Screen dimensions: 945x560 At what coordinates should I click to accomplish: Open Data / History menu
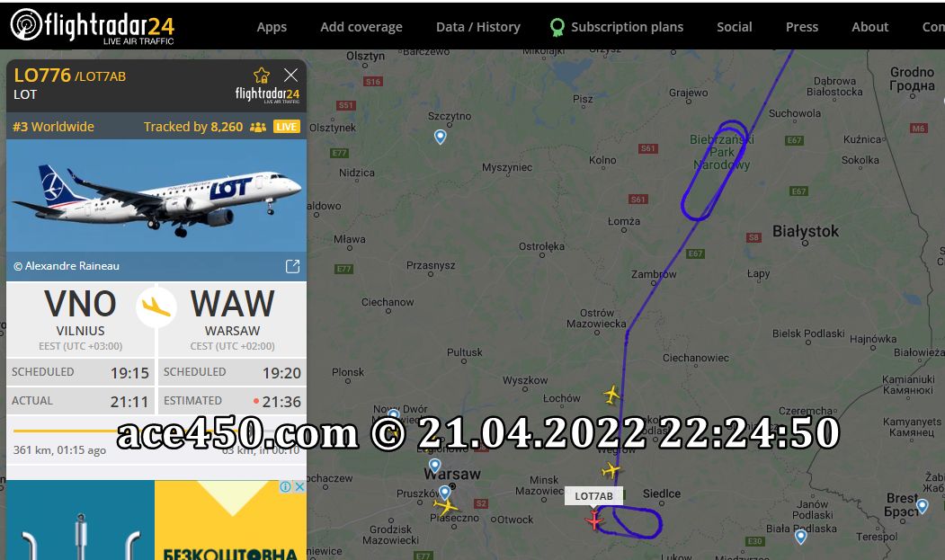pyautogui.click(x=478, y=27)
